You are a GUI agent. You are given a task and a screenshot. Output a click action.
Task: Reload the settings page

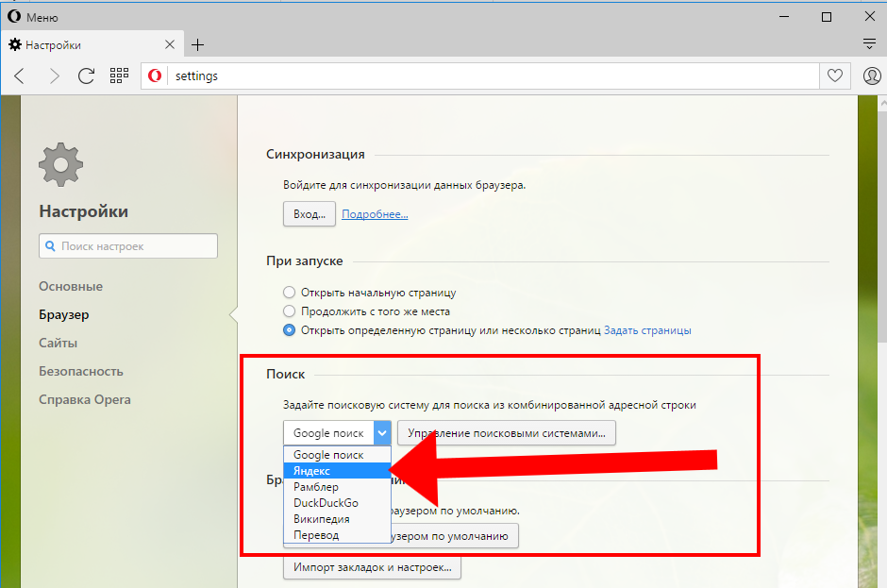click(x=86, y=76)
